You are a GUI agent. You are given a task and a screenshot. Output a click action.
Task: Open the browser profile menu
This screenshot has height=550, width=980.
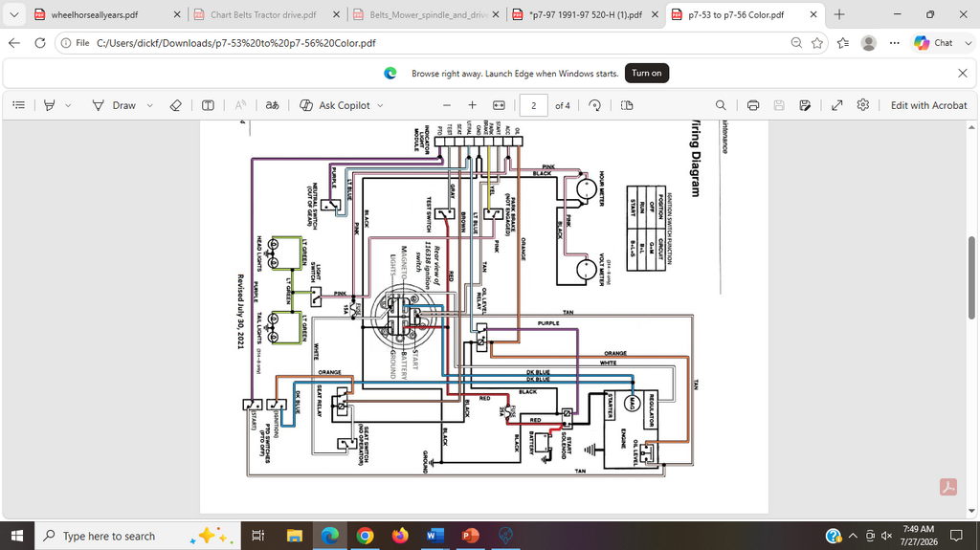pyautogui.click(x=869, y=42)
